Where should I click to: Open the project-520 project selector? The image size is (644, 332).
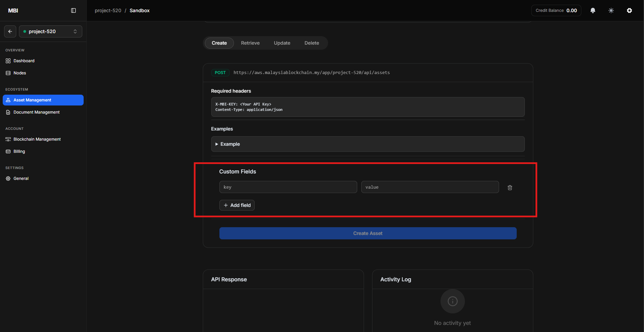[50, 31]
